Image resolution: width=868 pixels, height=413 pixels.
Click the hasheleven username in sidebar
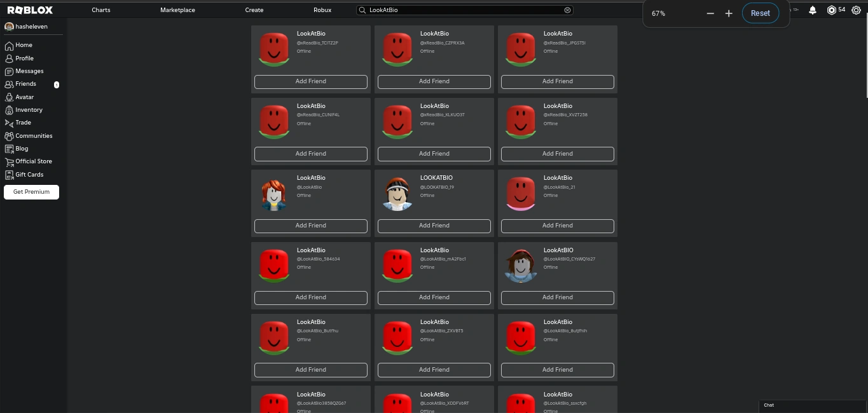(x=31, y=27)
